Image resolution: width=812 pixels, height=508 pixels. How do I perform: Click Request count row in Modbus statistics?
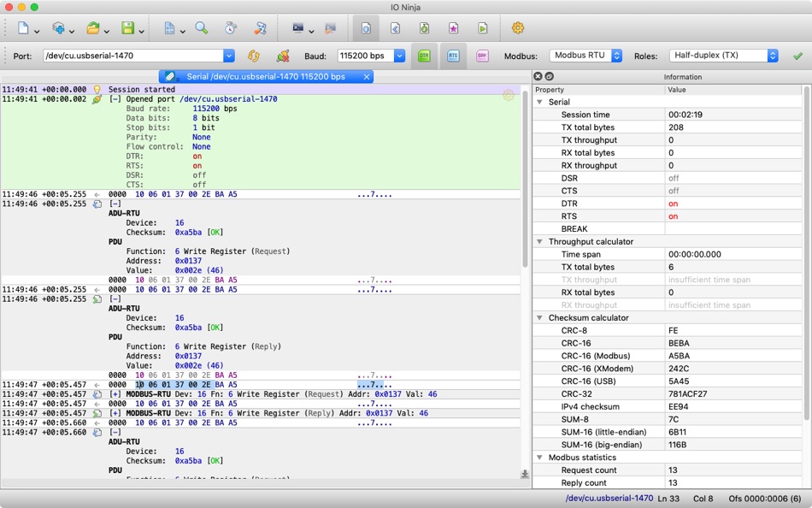pyautogui.click(x=667, y=470)
